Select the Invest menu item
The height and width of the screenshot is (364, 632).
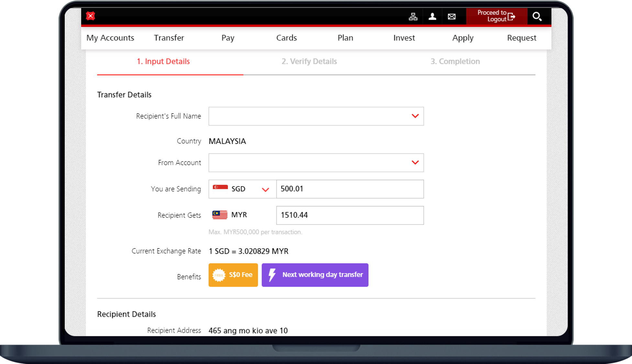tap(404, 38)
